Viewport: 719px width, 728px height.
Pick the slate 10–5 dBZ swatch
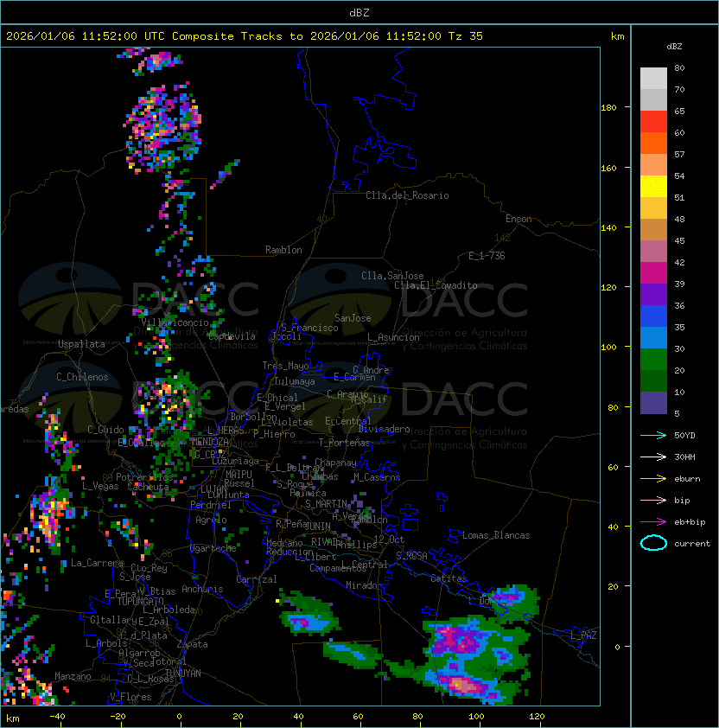[x=653, y=403]
